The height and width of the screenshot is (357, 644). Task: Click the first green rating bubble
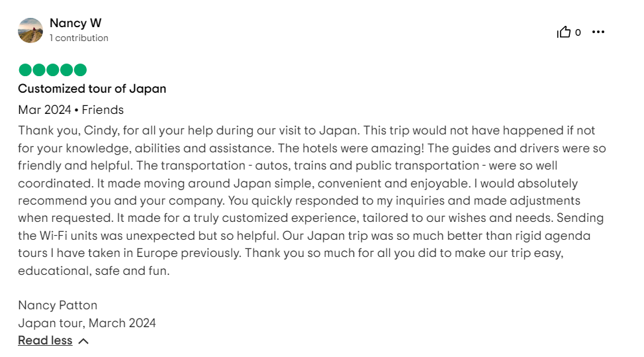coord(25,70)
